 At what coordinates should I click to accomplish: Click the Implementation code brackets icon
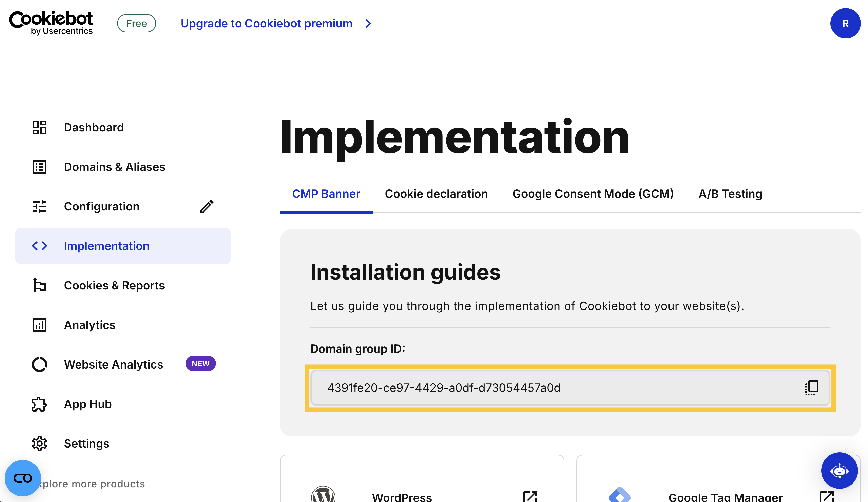pyautogui.click(x=40, y=246)
